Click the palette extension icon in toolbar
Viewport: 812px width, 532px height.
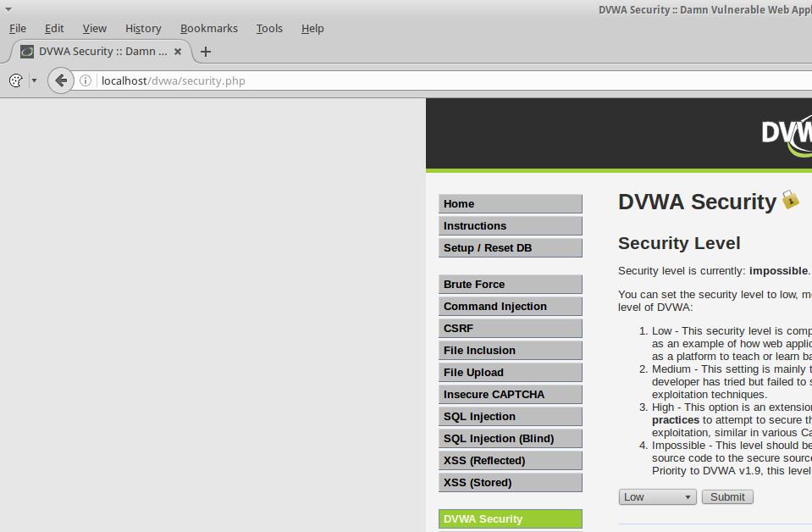15,80
